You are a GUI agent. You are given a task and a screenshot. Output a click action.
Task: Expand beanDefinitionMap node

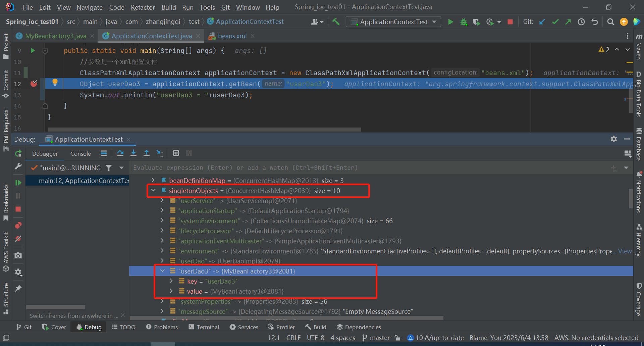pos(153,180)
